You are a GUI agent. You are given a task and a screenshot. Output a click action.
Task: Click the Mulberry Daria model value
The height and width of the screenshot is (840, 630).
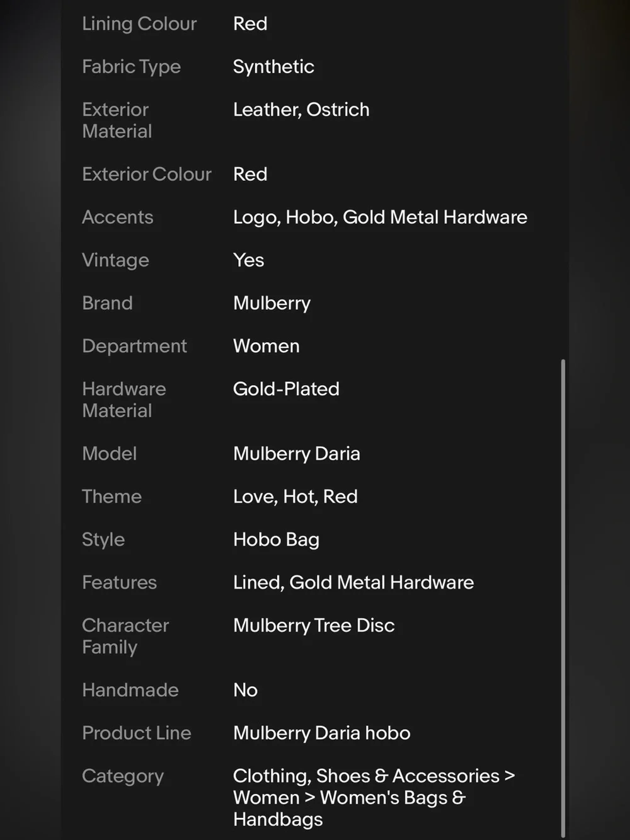tap(296, 454)
